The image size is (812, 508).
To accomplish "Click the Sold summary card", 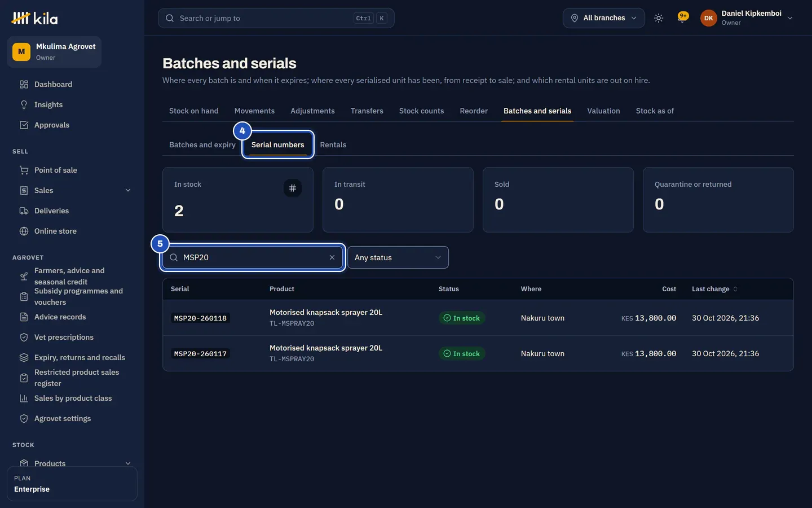I will click(558, 200).
